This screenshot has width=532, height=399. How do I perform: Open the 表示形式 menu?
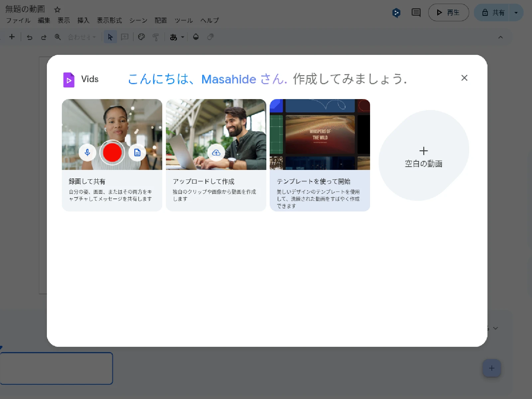coord(109,21)
